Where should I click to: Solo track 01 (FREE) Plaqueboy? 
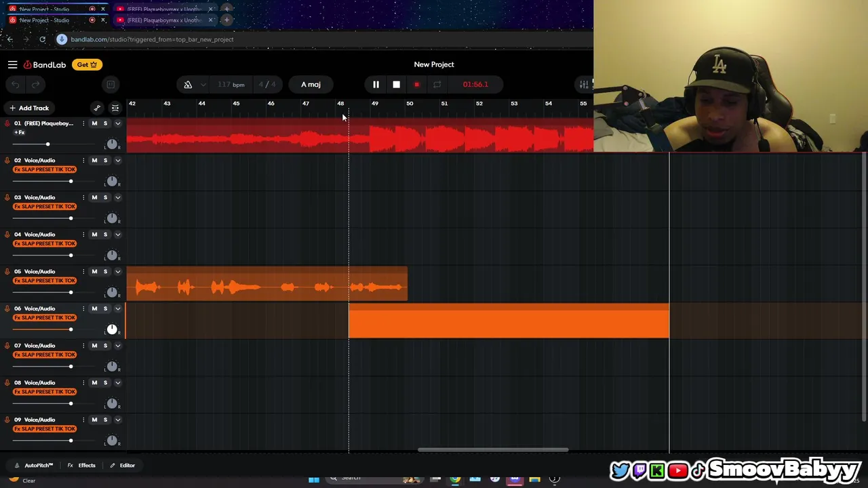[105, 123]
